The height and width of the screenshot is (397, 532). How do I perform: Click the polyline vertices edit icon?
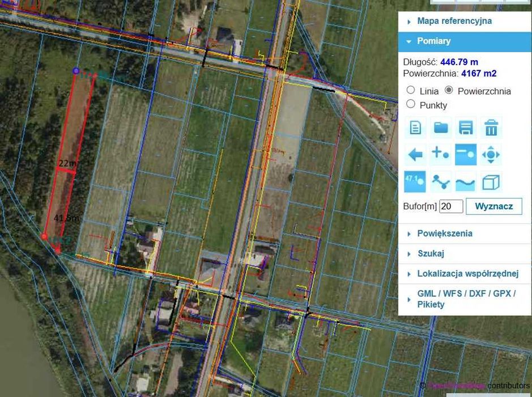441,181
